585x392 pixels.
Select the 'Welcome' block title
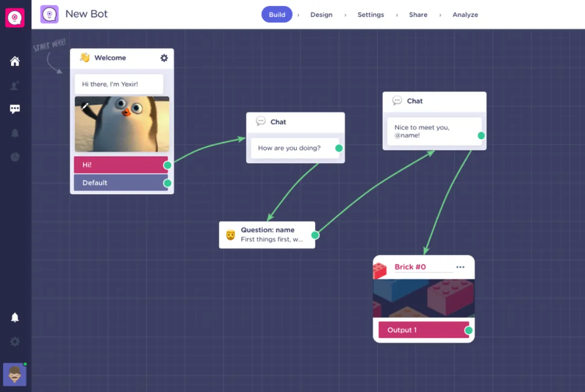110,57
